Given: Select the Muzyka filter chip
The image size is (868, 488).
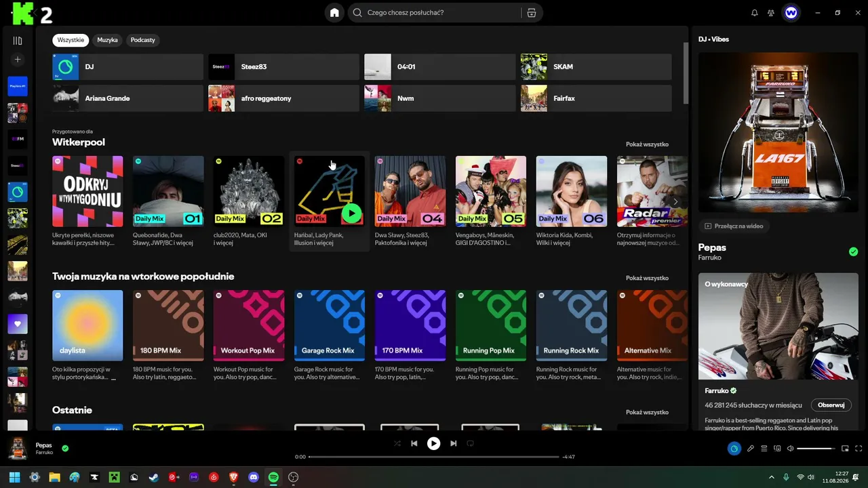Looking at the screenshot, I should pyautogui.click(x=107, y=40).
